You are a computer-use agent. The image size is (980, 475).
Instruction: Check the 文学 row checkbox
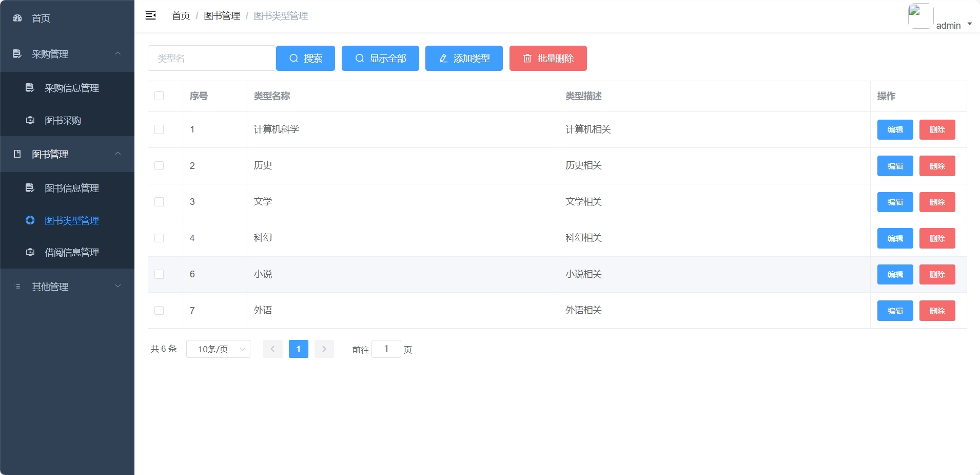click(x=159, y=202)
